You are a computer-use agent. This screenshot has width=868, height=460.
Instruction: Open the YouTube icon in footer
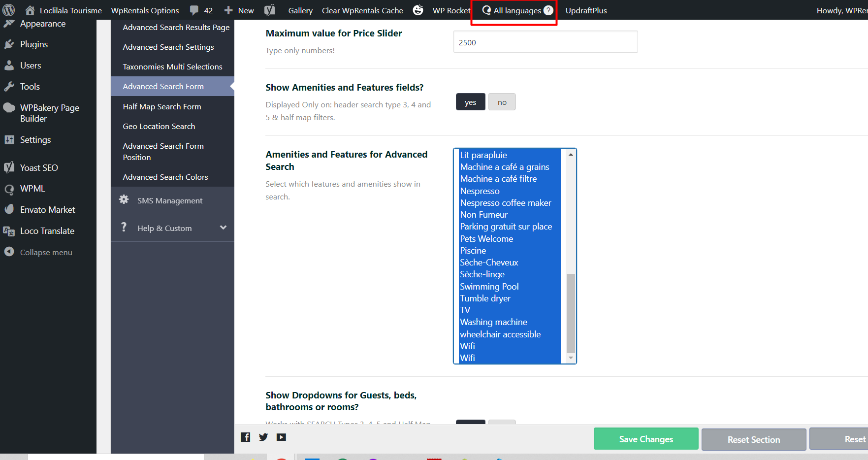coord(281,437)
